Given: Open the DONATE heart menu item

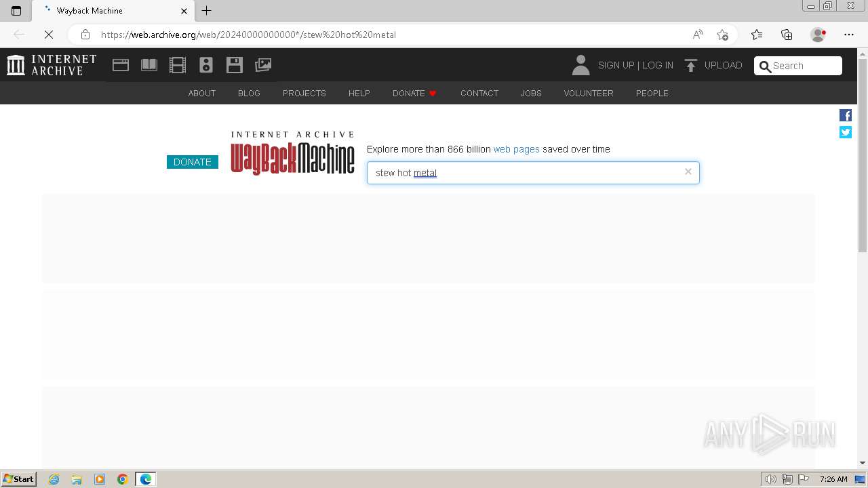Looking at the screenshot, I should click(x=414, y=94).
